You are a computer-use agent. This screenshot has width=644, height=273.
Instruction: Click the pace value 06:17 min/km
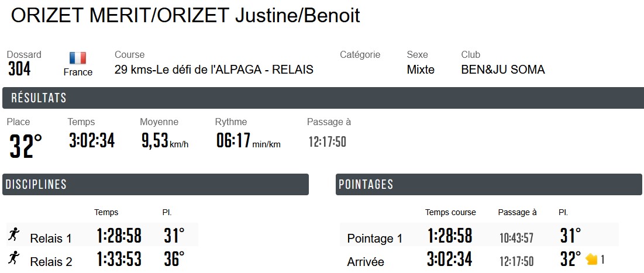coord(233,141)
